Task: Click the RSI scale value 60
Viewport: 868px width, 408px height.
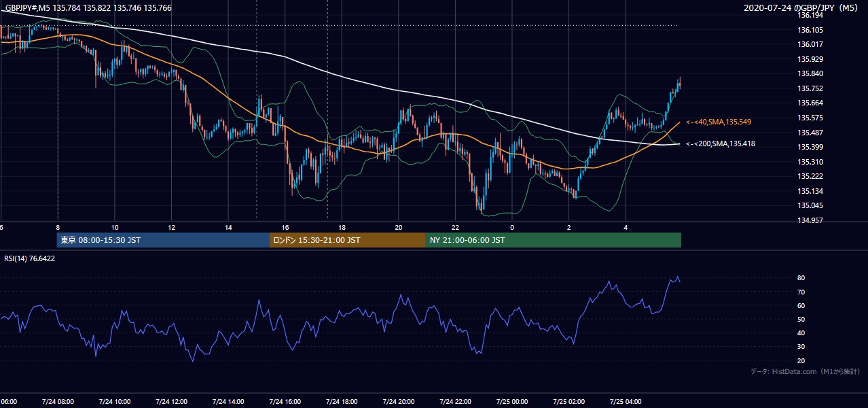Action: click(801, 305)
